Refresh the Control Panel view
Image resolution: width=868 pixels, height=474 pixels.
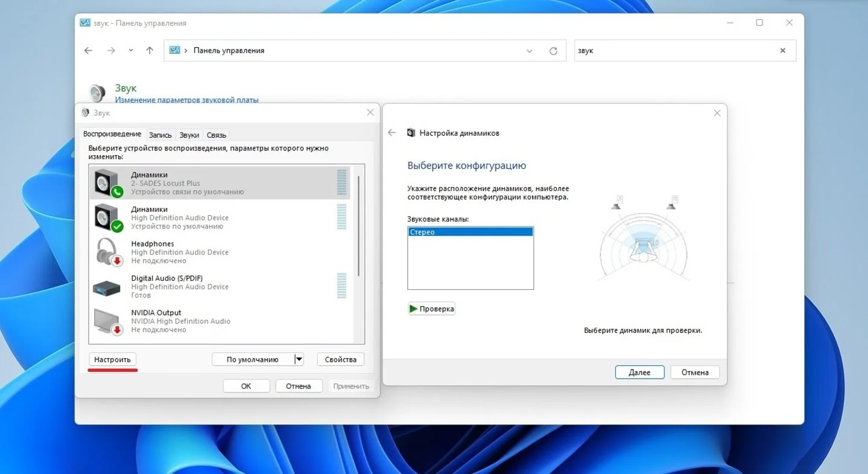(x=553, y=51)
